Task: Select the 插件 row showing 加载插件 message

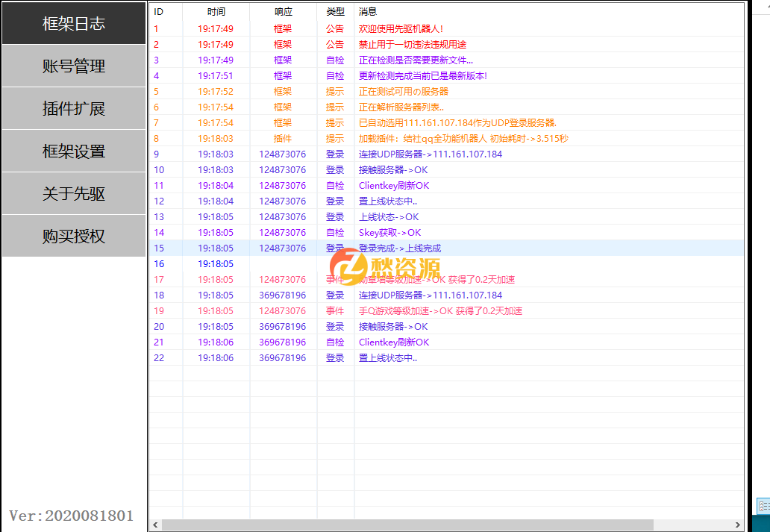Action: (x=448, y=137)
